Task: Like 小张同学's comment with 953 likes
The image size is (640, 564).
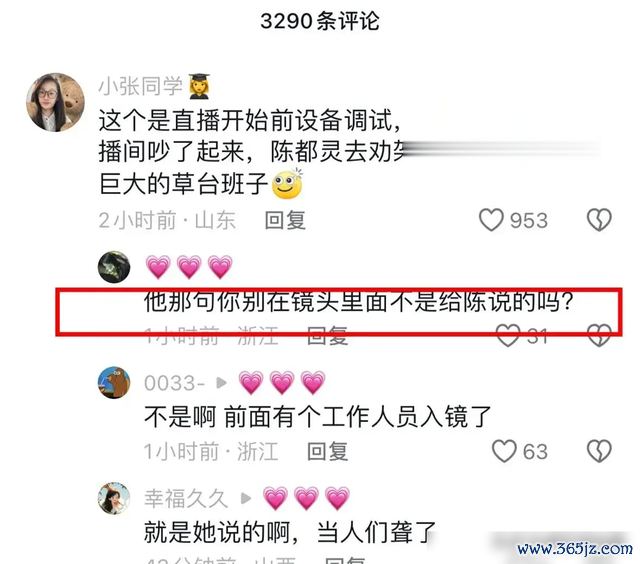Action: click(491, 220)
